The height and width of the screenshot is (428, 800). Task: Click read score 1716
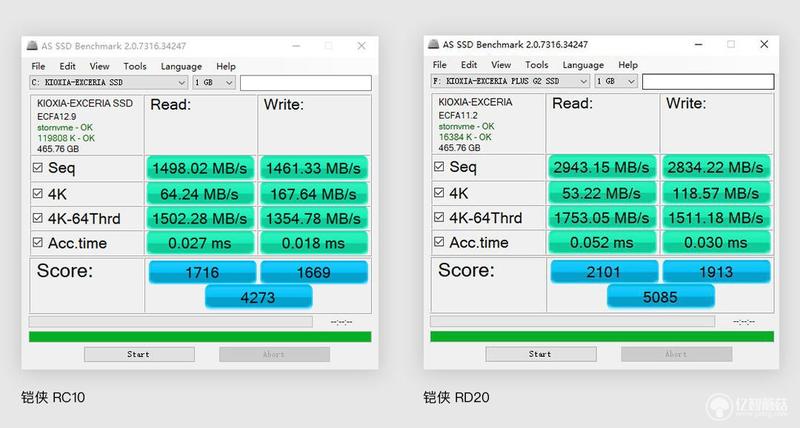(x=202, y=272)
